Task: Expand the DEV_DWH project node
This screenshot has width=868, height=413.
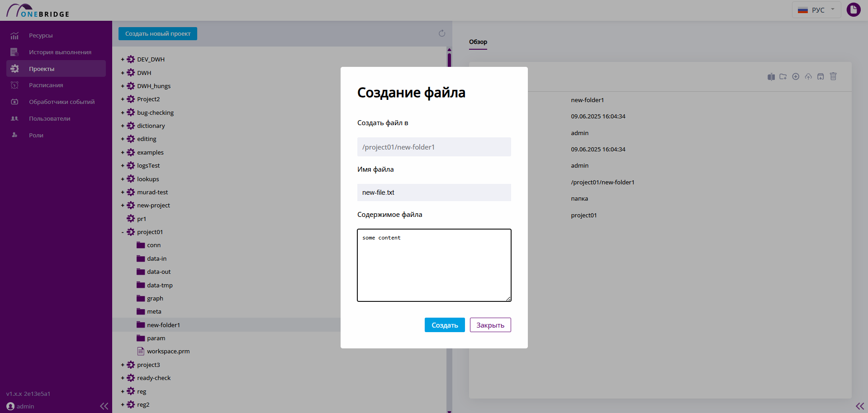Action: click(123, 59)
